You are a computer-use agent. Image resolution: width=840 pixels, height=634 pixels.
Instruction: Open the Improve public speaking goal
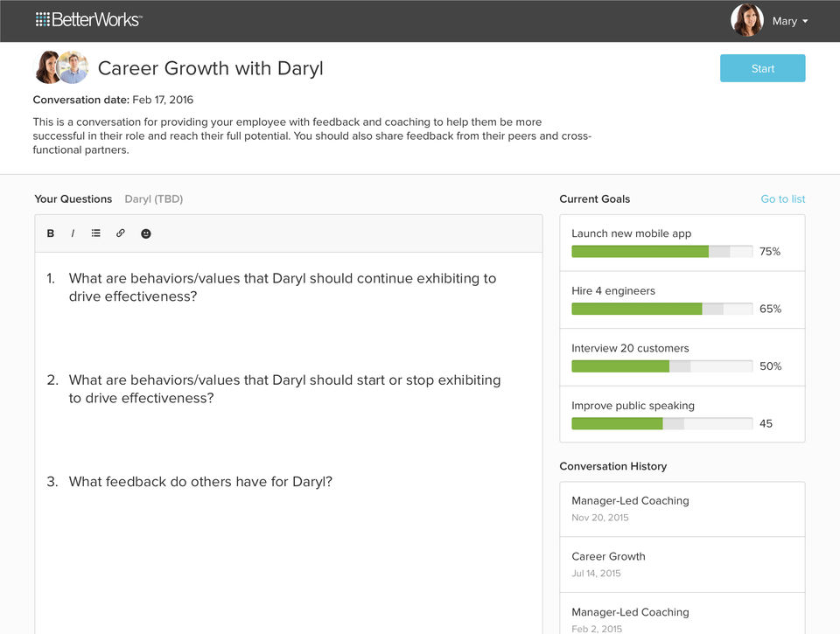pos(633,406)
